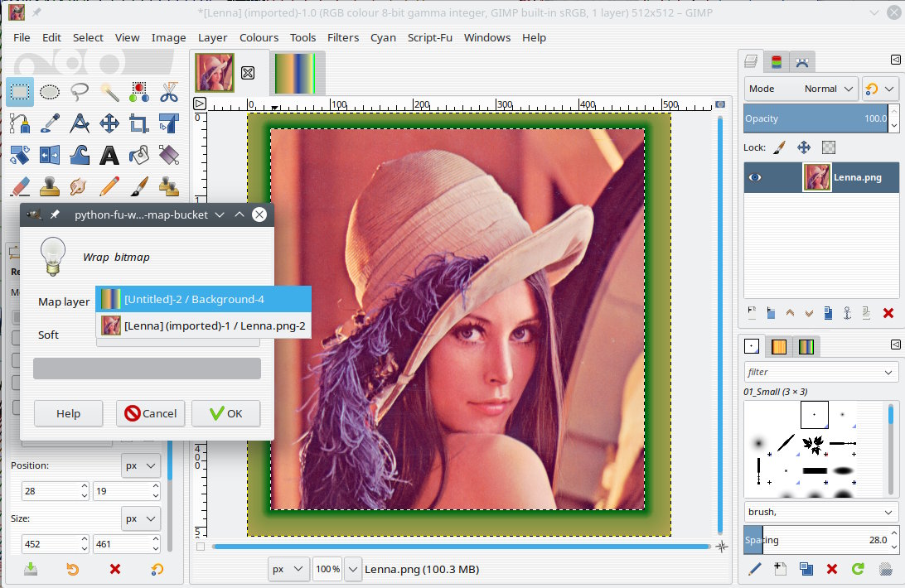Viewport: 905px width, 588px height.
Task: Select the Move tool
Action: (109, 123)
